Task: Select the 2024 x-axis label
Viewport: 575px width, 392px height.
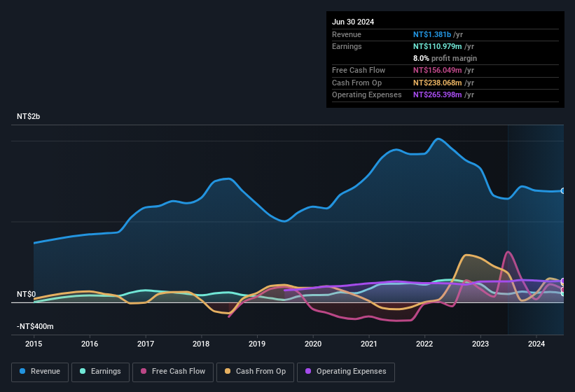Action: click(x=536, y=344)
